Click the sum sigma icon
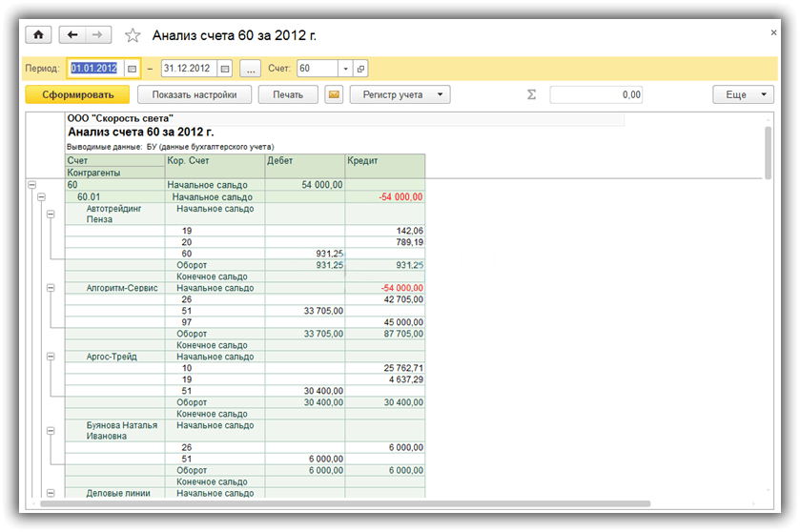This screenshot has width=800, height=532. coord(531,94)
